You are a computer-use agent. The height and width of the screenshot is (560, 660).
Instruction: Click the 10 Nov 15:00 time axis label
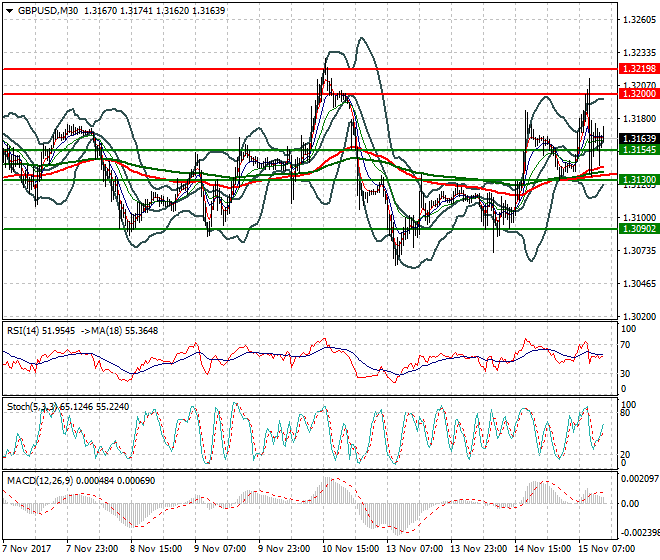[348, 550]
